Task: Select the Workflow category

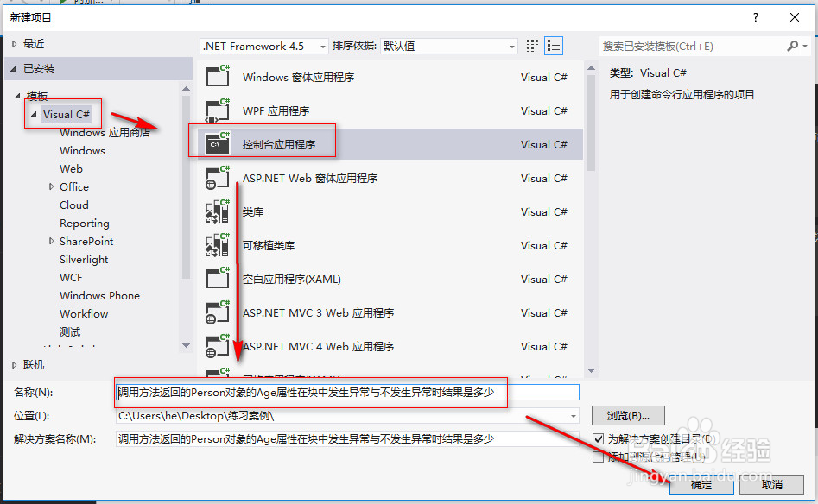Action: coord(84,314)
